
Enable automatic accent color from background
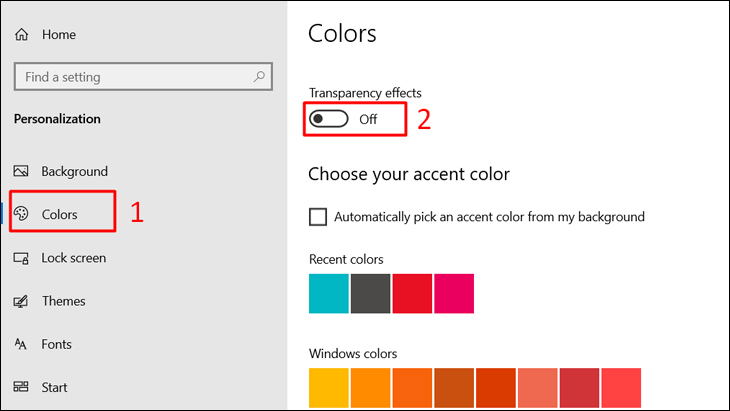click(x=318, y=216)
